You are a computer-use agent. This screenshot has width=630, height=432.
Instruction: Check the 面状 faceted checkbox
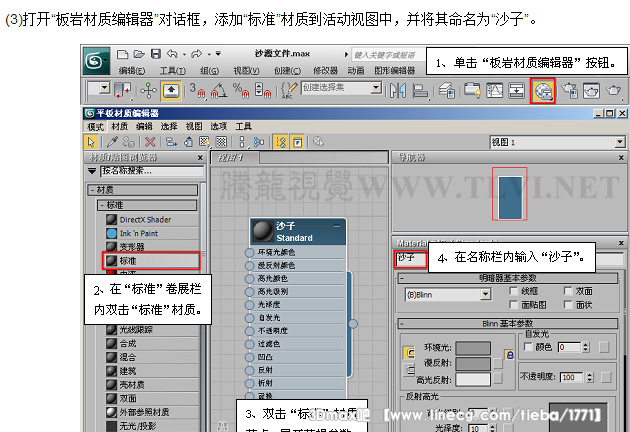click(568, 305)
